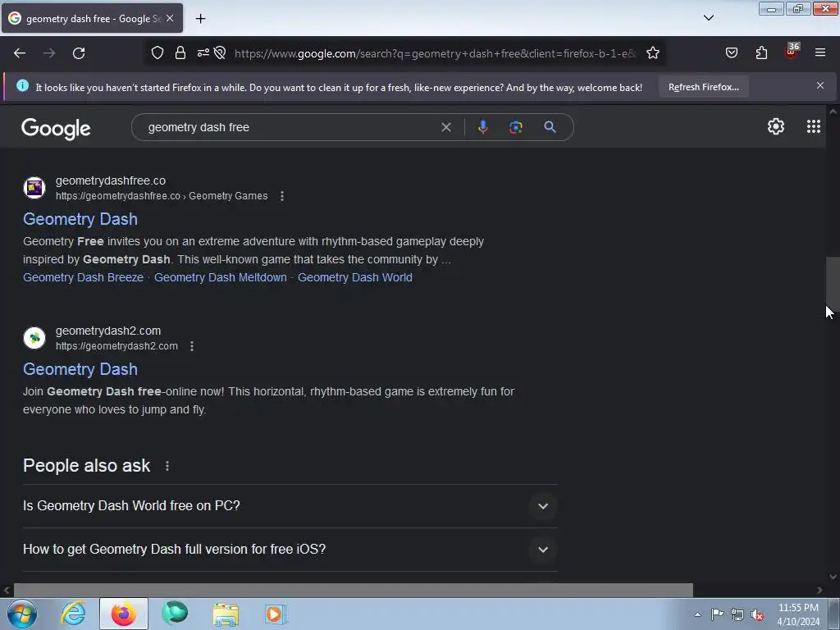The image size is (840, 630).
Task: Click geometrydash2.com site favicon
Action: click(34, 337)
